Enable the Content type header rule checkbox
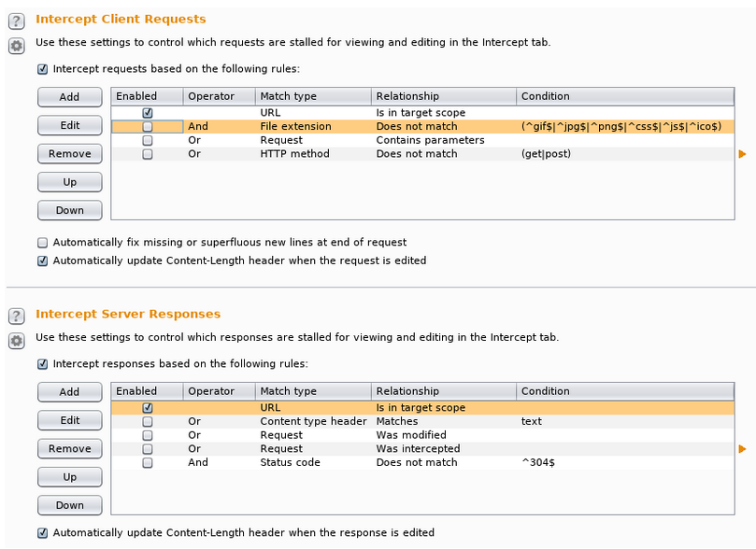756x549 pixels. pos(148,422)
